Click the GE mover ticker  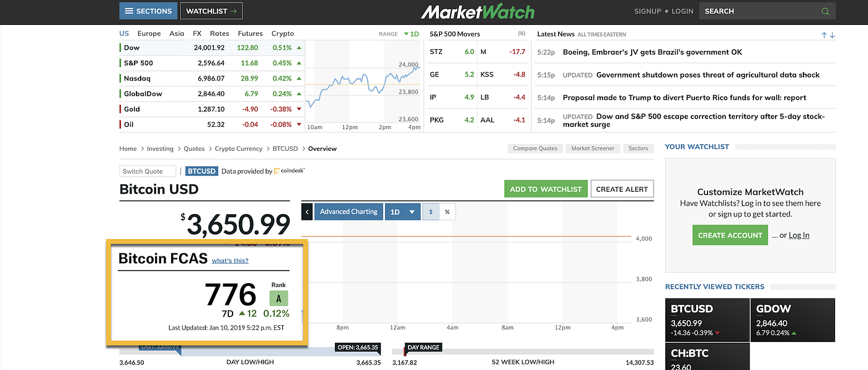[x=434, y=74]
